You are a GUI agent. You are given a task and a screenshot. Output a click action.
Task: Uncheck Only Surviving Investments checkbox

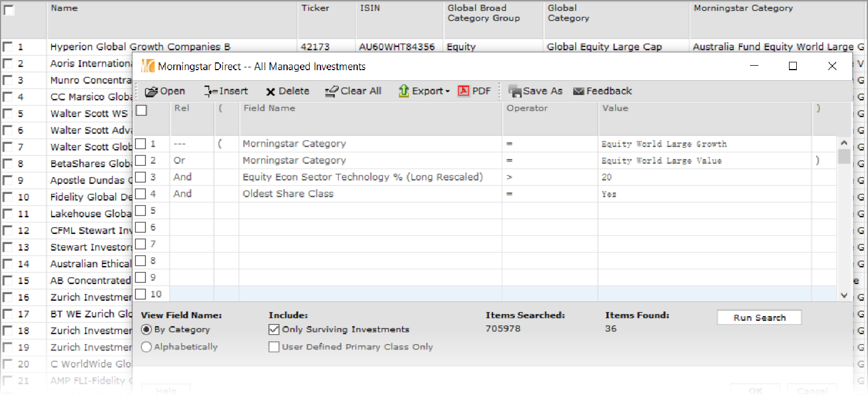click(x=274, y=330)
